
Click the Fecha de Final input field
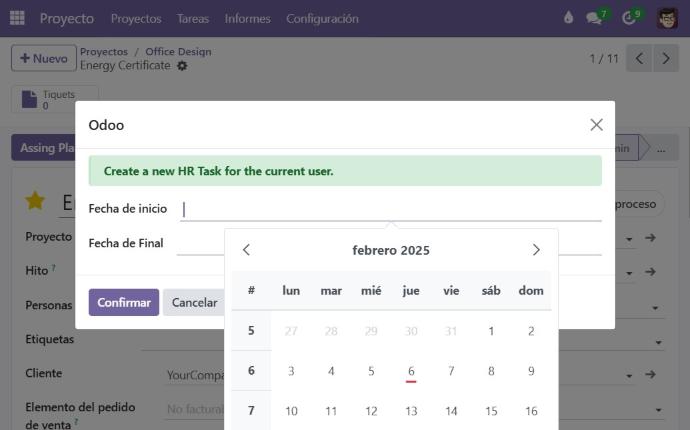[200, 243]
